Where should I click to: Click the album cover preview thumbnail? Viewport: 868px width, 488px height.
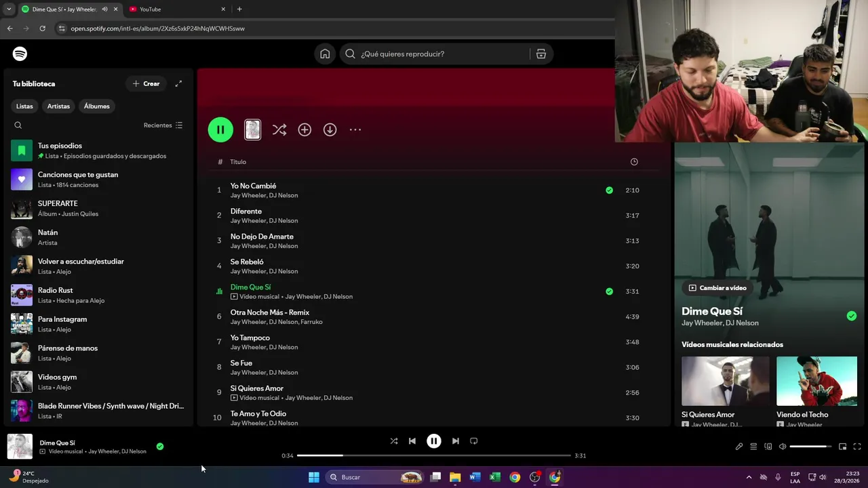[x=252, y=129]
